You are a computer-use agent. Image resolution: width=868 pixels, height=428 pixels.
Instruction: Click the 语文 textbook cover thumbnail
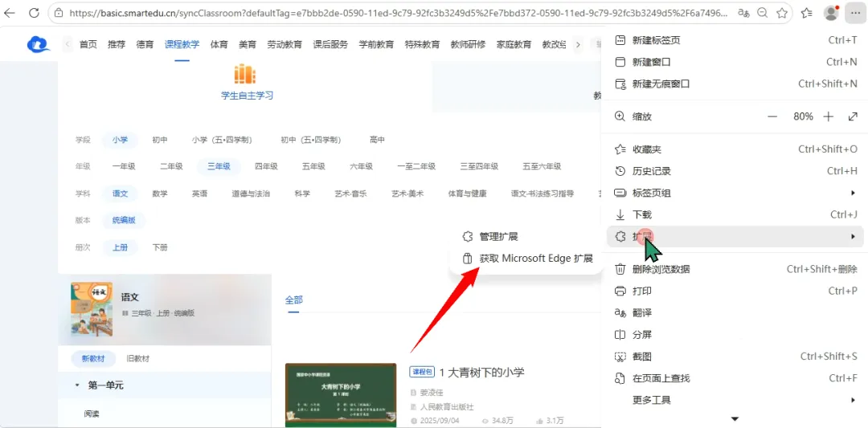click(92, 310)
